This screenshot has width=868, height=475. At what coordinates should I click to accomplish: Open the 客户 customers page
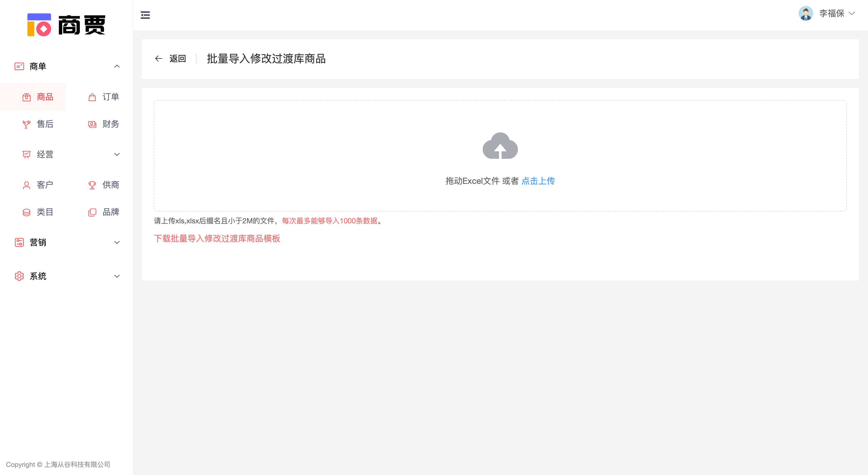point(38,185)
